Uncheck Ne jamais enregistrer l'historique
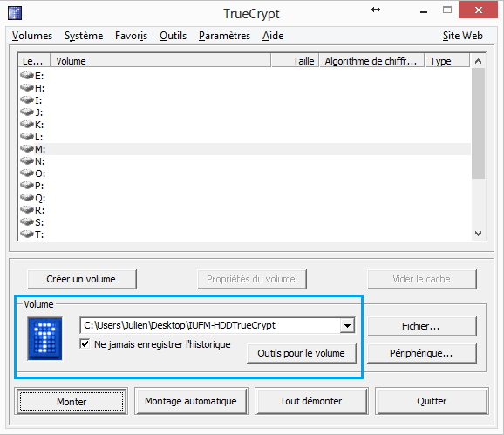Screen dimensions: 504x435 [85, 344]
